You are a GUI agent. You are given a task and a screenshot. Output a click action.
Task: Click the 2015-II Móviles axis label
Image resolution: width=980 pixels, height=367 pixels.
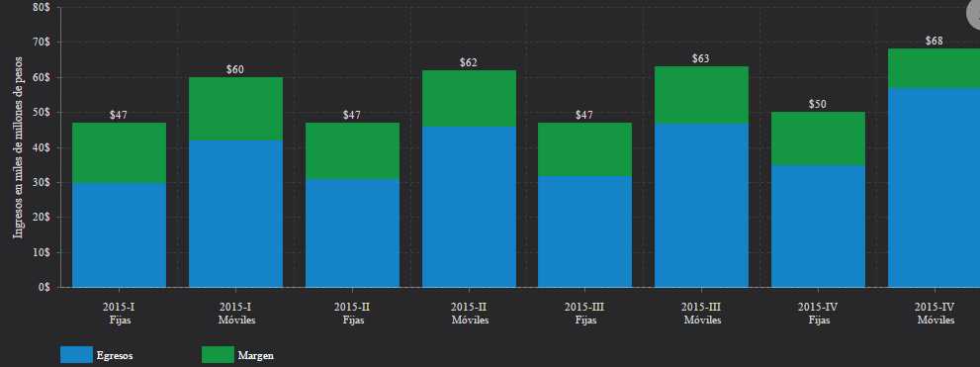(x=470, y=314)
